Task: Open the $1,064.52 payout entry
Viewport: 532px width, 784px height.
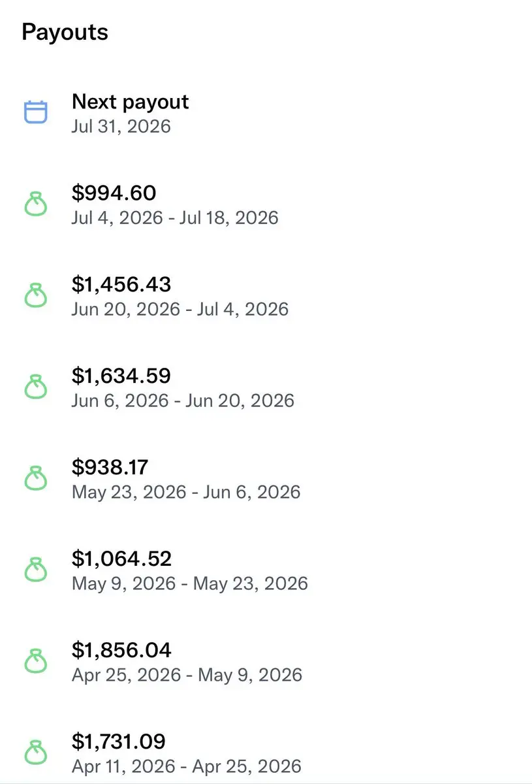Action: tap(266, 570)
